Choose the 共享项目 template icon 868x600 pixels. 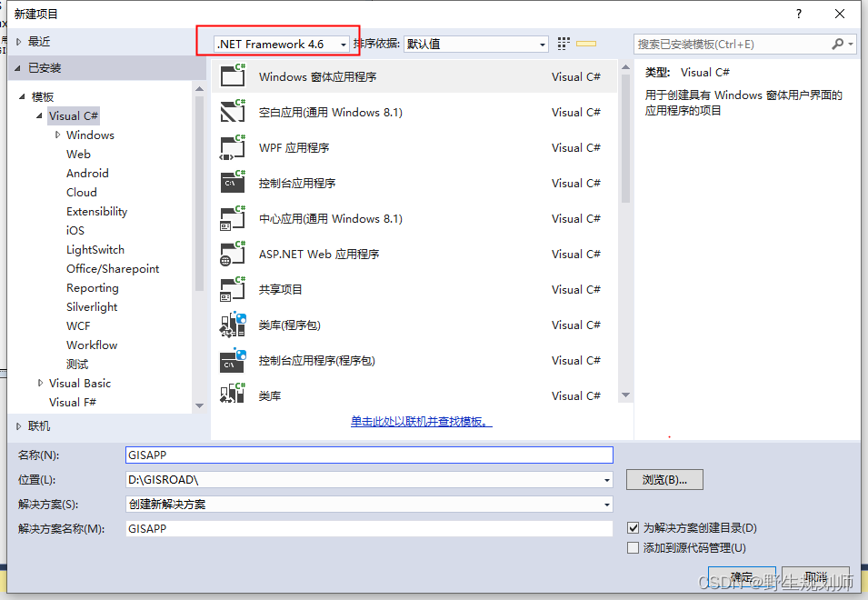(231, 289)
